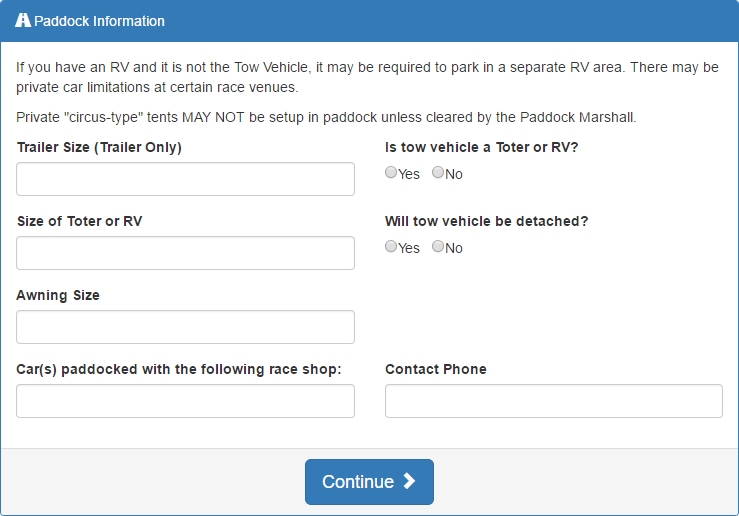Viewport: 739px width, 516px height.
Task: Focus the race shop paddock input field
Action: coord(185,401)
